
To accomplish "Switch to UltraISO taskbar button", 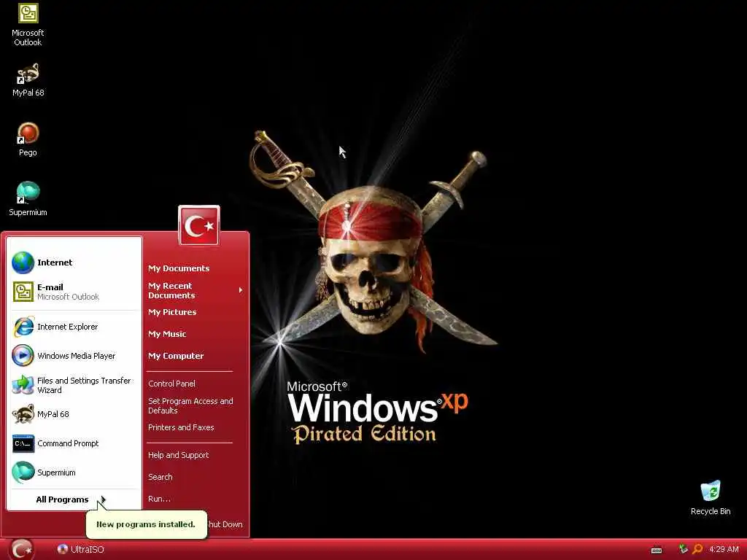I will click(x=81, y=550).
